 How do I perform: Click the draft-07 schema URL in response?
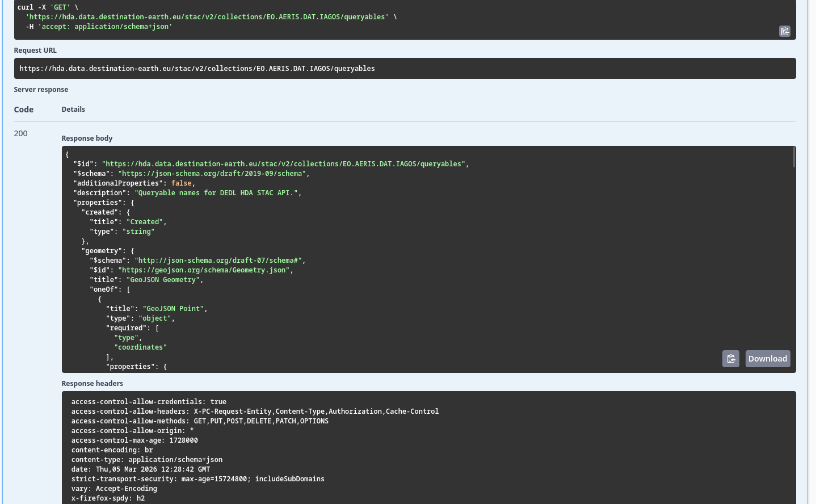pyautogui.click(x=218, y=260)
